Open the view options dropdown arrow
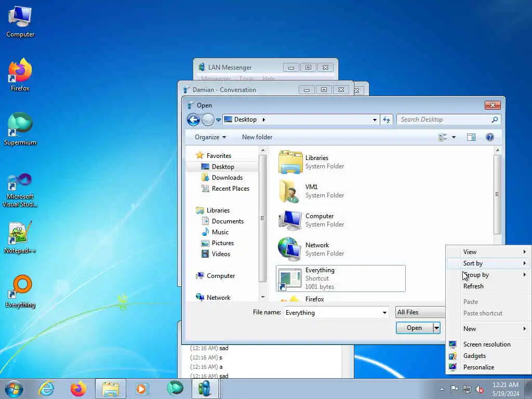 click(454, 137)
